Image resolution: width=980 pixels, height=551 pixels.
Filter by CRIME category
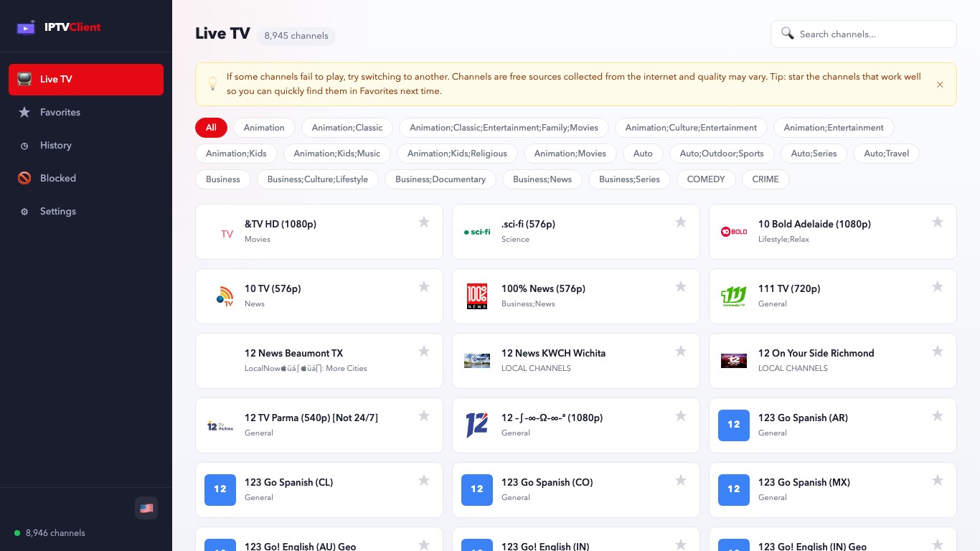[x=765, y=179]
